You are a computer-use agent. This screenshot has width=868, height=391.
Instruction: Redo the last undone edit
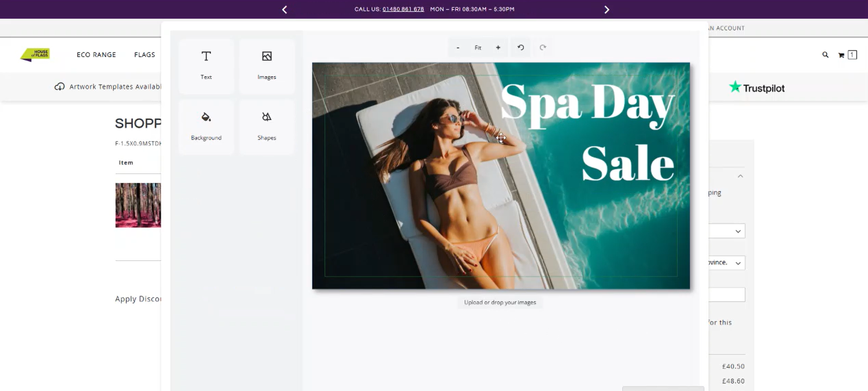click(543, 47)
